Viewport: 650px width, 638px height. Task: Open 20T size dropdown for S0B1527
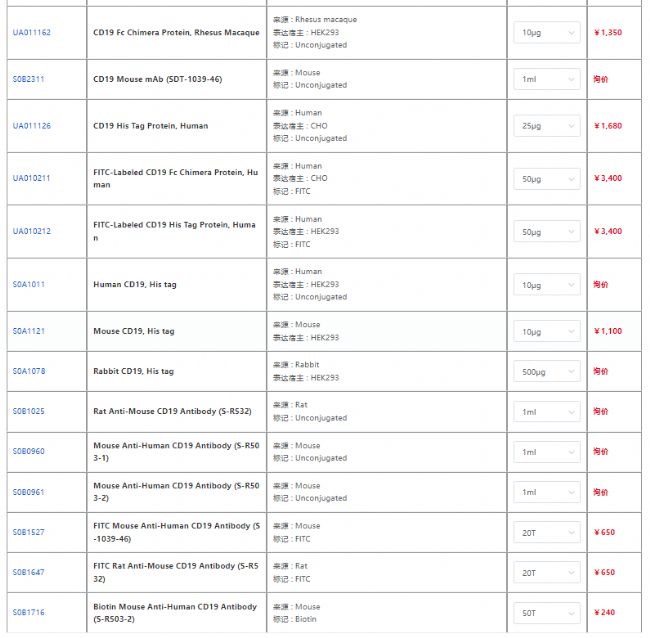click(x=546, y=532)
